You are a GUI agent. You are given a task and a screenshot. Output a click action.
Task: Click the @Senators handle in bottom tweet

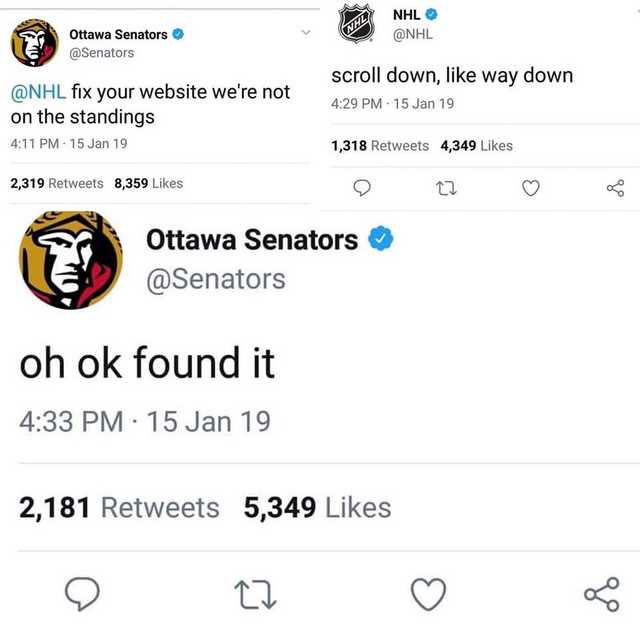pos(216,280)
